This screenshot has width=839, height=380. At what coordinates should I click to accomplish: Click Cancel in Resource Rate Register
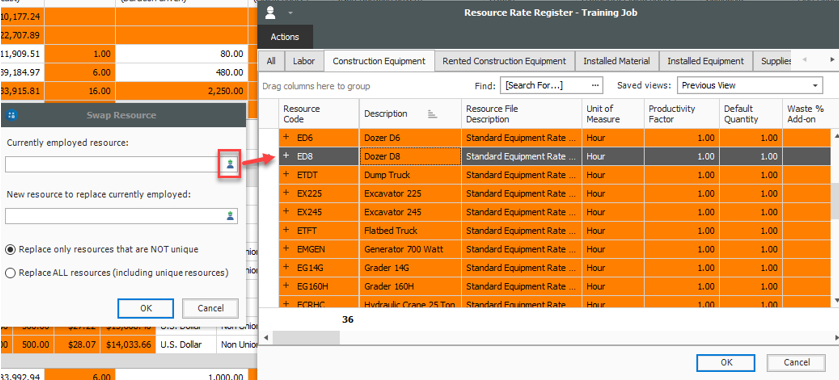point(796,362)
